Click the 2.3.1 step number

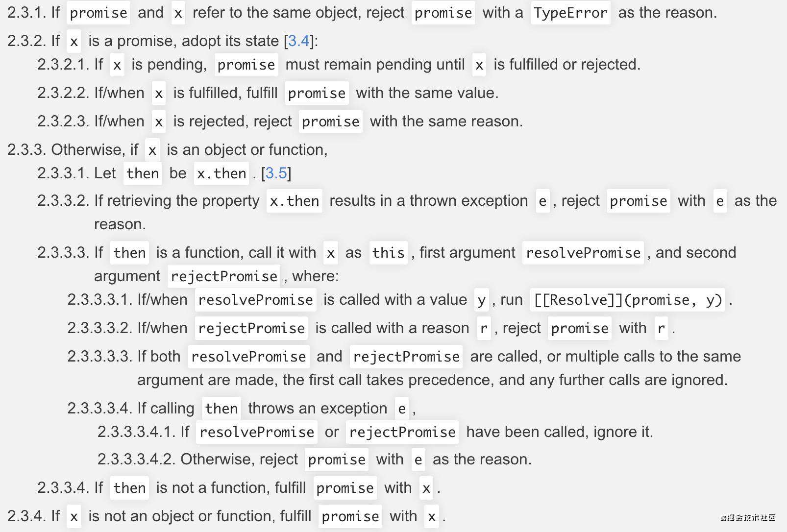[27, 13]
